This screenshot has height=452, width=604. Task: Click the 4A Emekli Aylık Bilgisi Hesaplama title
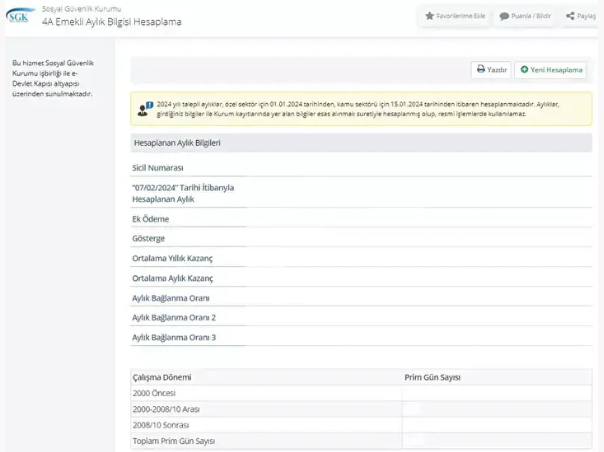[x=111, y=22]
